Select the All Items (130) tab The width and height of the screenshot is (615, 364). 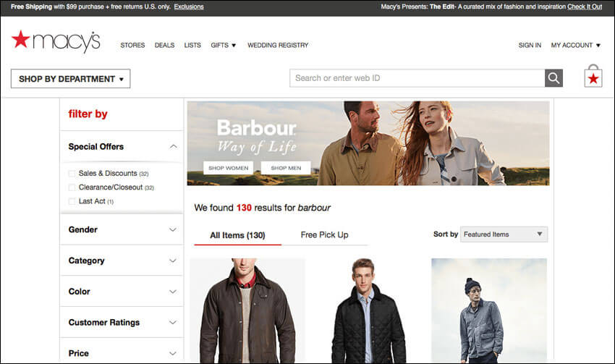(238, 235)
